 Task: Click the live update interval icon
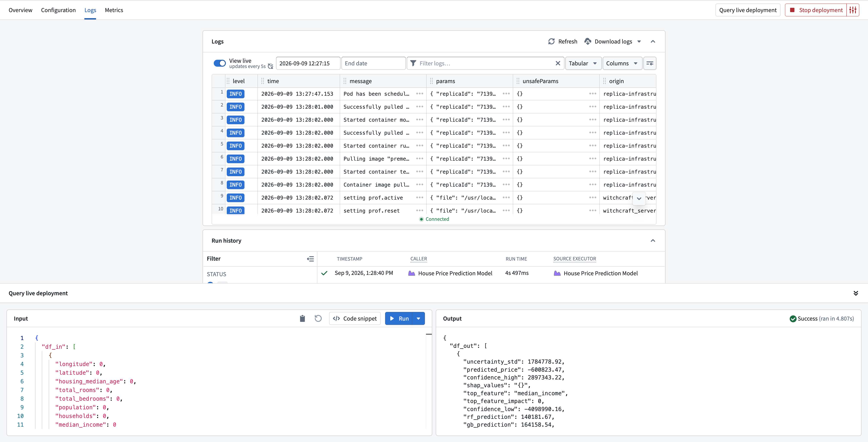pos(270,66)
